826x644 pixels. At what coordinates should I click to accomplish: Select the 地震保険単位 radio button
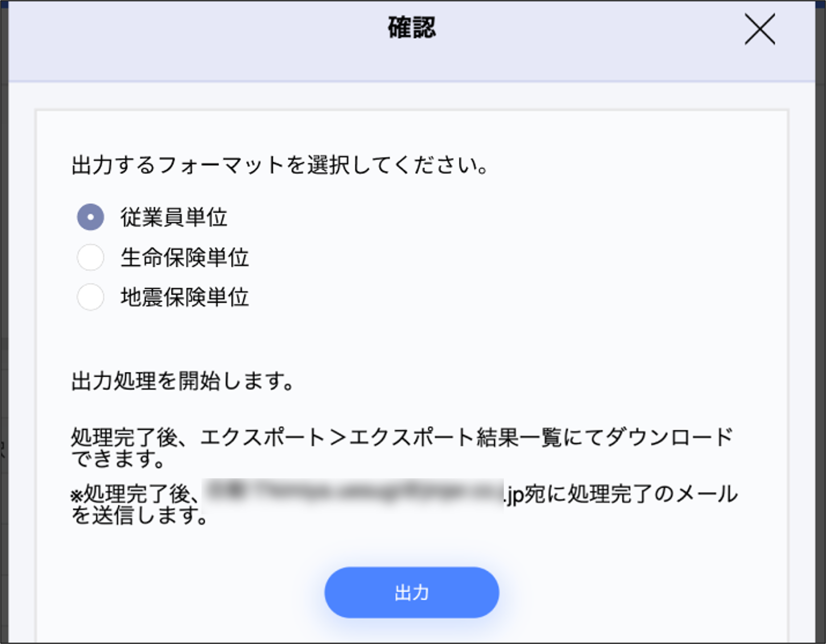(90, 297)
